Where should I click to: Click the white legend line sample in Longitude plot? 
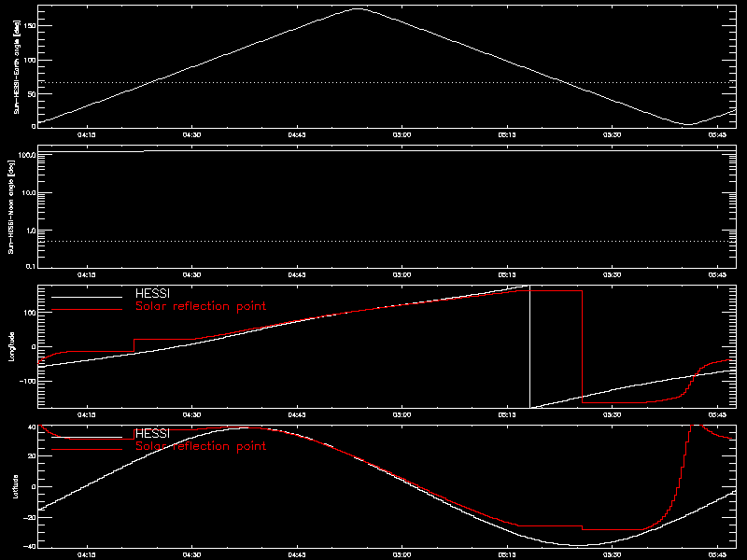(87, 297)
